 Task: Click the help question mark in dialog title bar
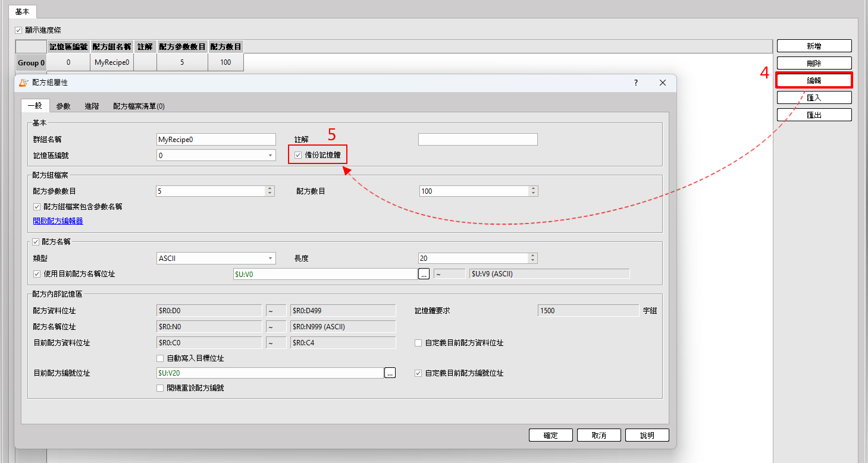click(635, 83)
